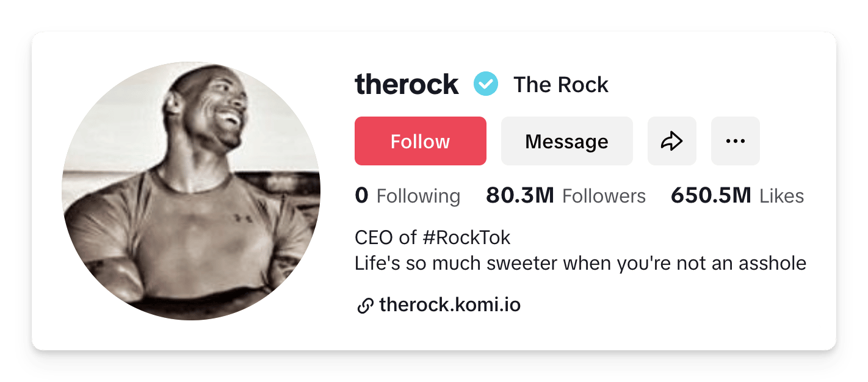Open the three-dot more options menu
The image size is (868, 382).
(x=735, y=141)
